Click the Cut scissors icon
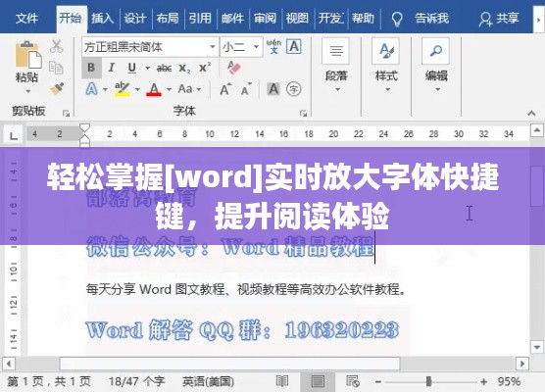 click(56, 46)
